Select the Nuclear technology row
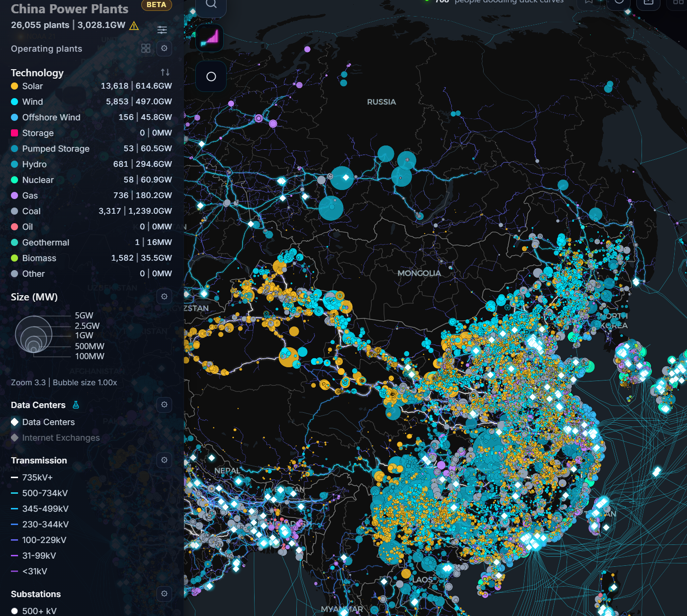Screen dimensions: 687x616 coord(38,180)
